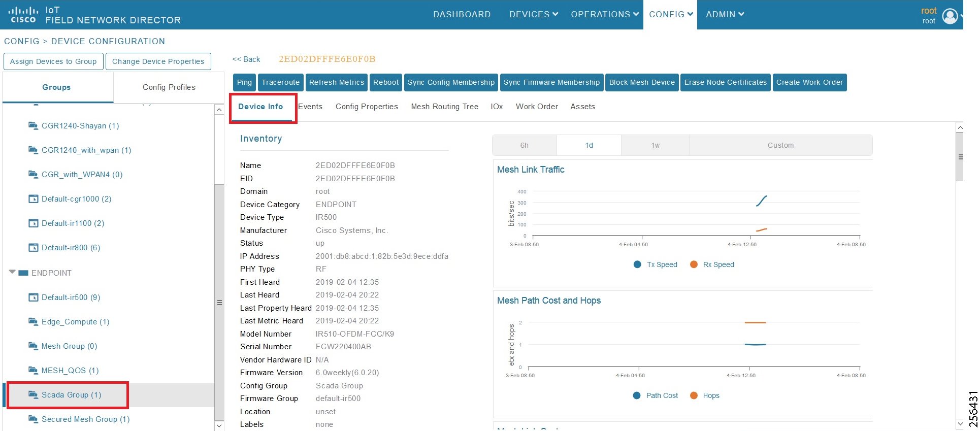980x431 pixels.
Task: Click the groups list scroll-down arrow
Action: click(219, 425)
